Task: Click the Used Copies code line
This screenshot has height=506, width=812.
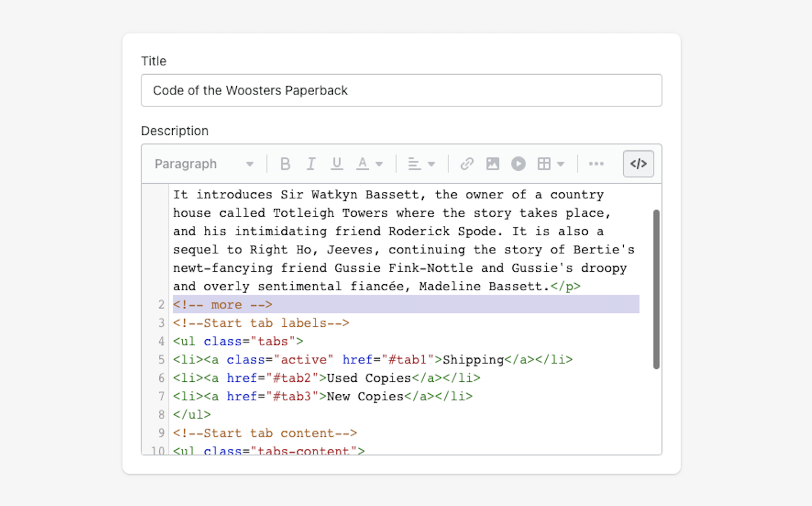Action: click(327, 378)
